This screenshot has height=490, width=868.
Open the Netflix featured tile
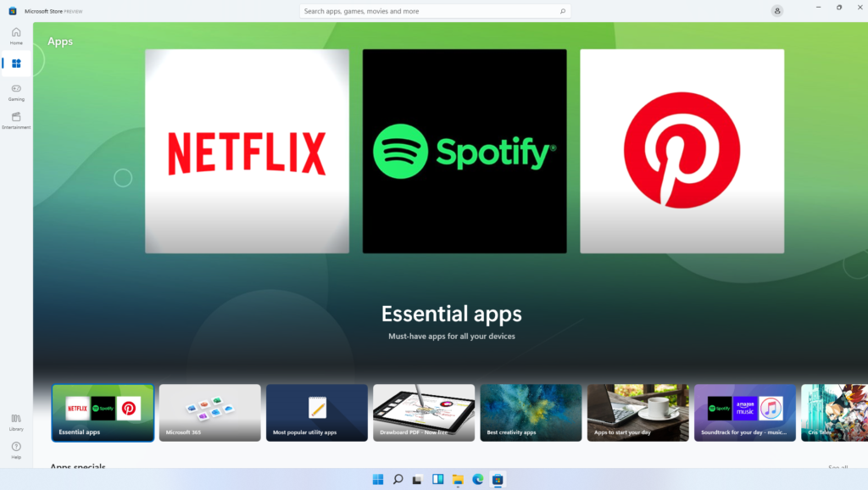247,151
